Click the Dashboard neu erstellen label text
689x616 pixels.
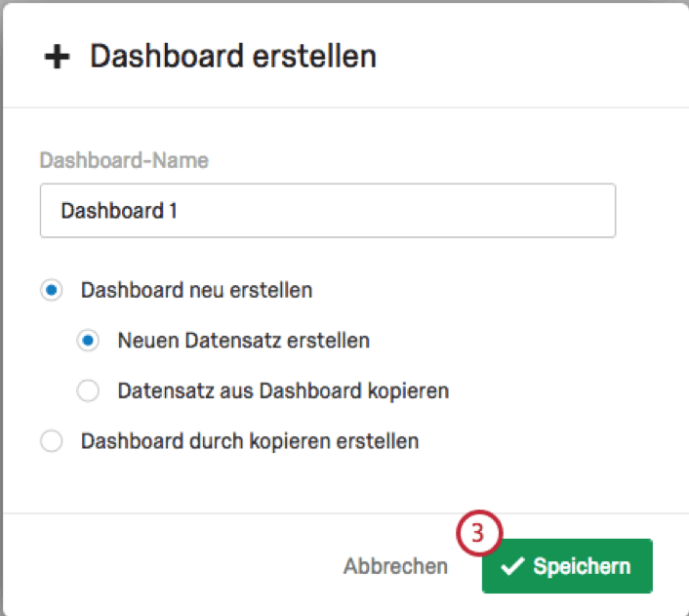point(197,291)
